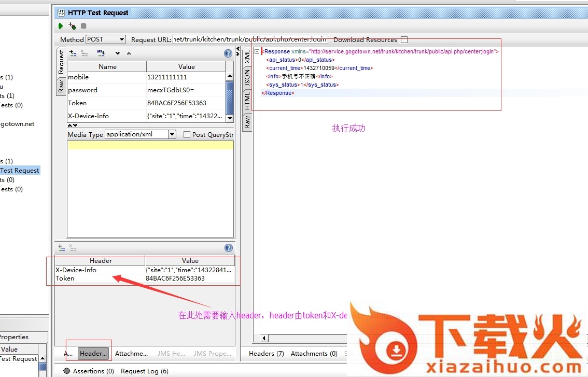Click the add header icon above Header table
Screen dimensions: 588x377
point(62,248)
